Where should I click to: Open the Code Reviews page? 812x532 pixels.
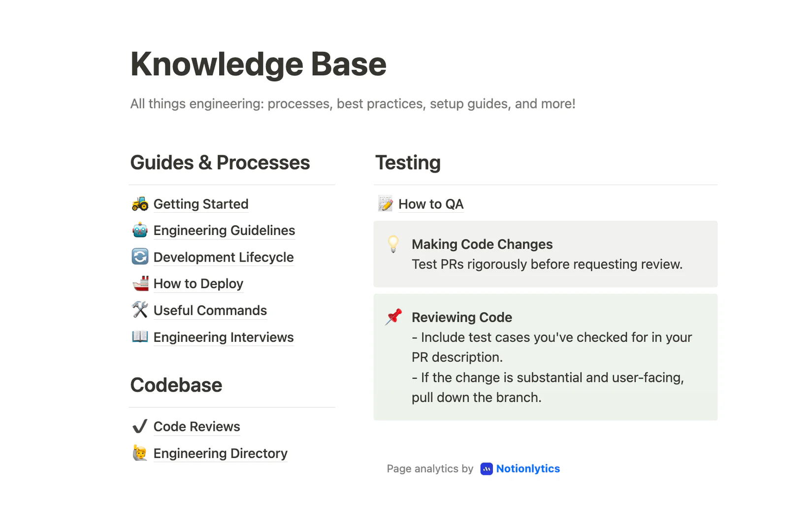(196, 426)
